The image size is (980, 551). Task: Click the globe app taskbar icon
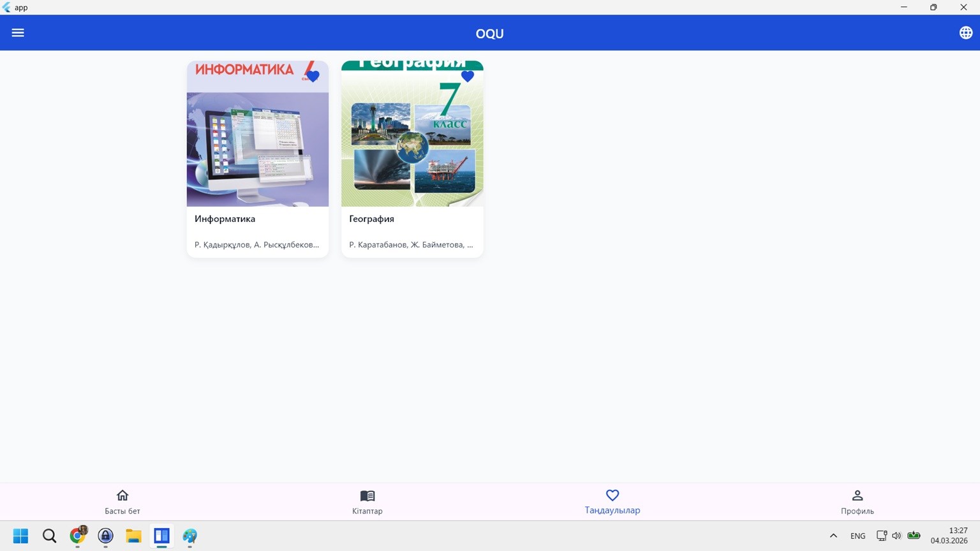[189, 536]
